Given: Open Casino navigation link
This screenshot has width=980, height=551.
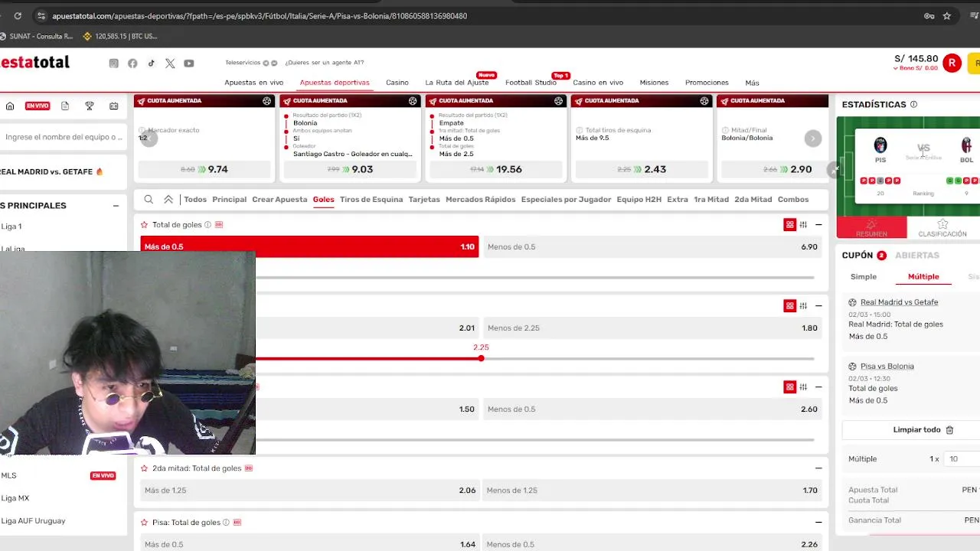Looking at the screenshot, I should point(397,83).
